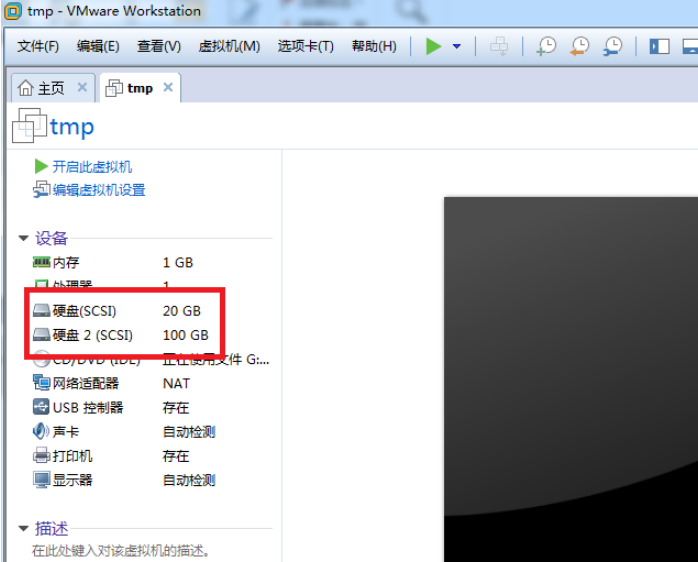Click 开启此虚拟机 link
The width and height of the screenshot is (698, 562).
click(x=91, y=167)
